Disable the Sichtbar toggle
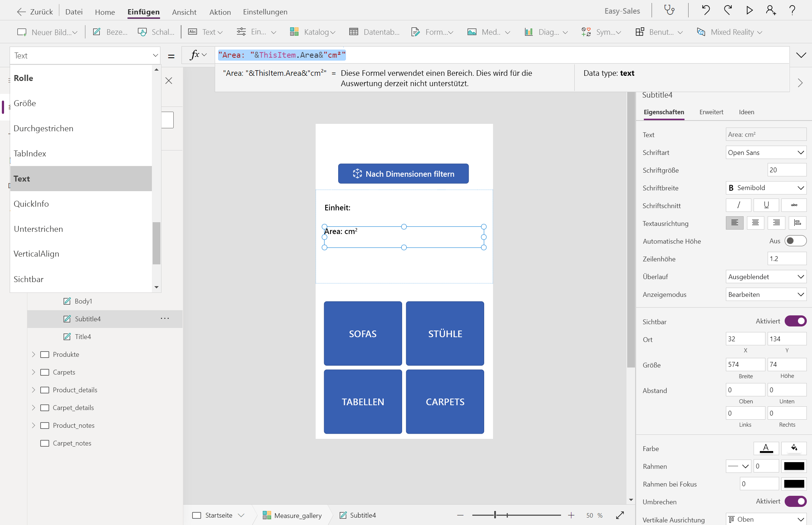This screenshot has height=525, width=812. 795,321
